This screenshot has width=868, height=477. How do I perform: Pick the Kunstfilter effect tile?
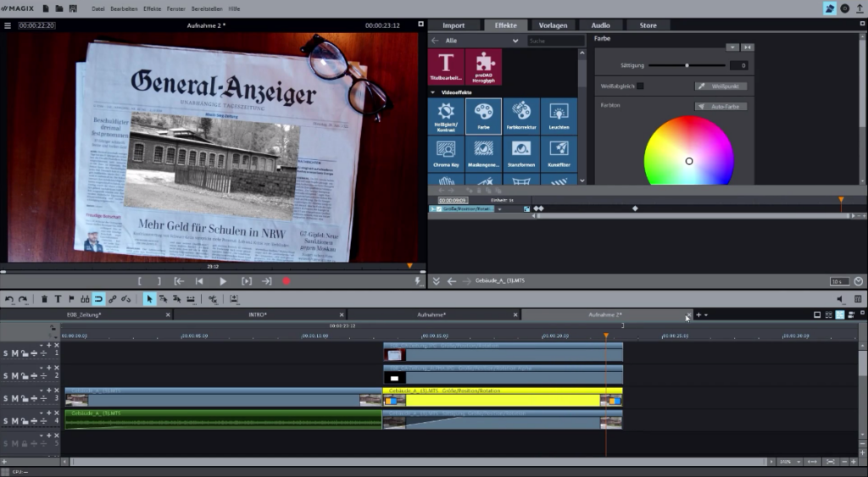click(x=559, y=154)
